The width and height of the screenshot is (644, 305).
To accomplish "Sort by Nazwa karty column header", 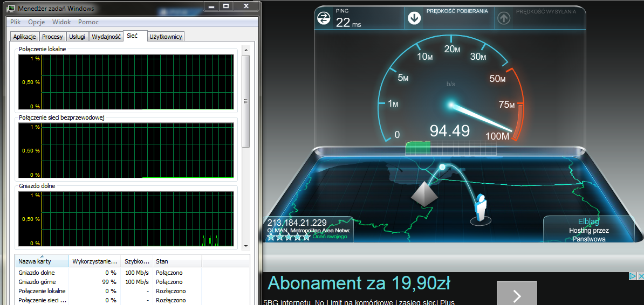I will point(42,261).
